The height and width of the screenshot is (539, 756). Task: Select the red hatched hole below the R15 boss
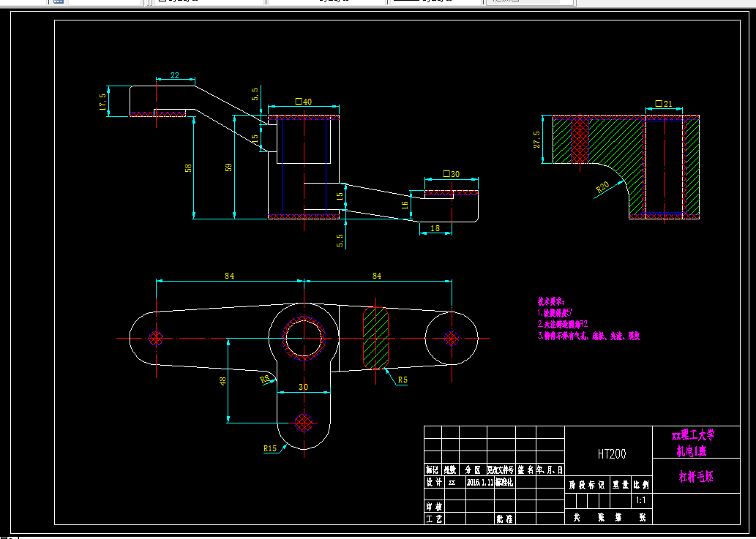[304, 423]
